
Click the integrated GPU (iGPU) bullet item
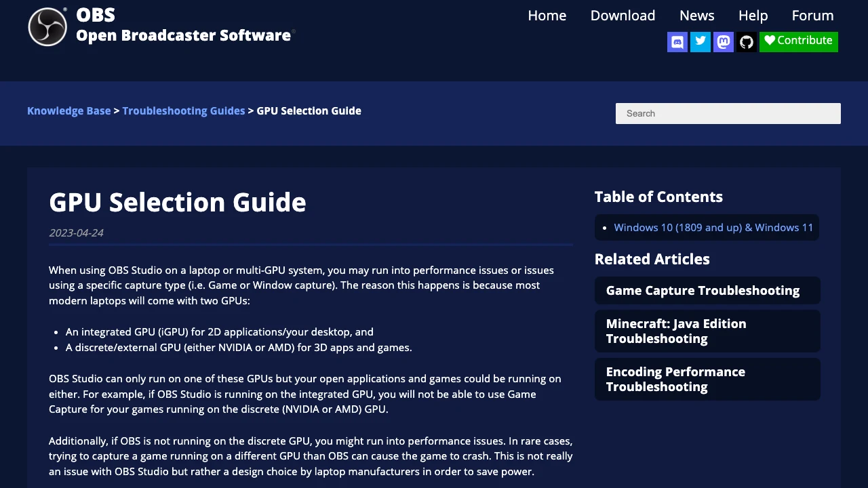click(220, 332)
